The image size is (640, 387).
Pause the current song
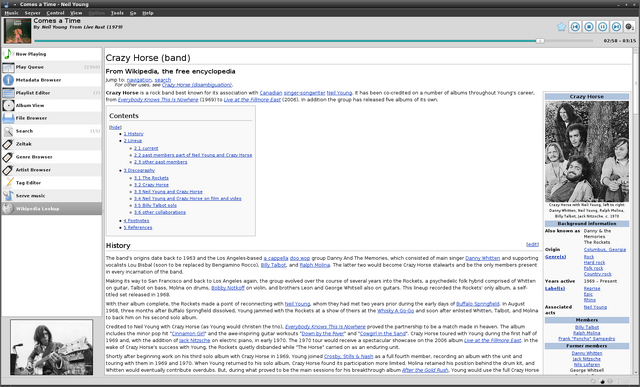[602, 27]
